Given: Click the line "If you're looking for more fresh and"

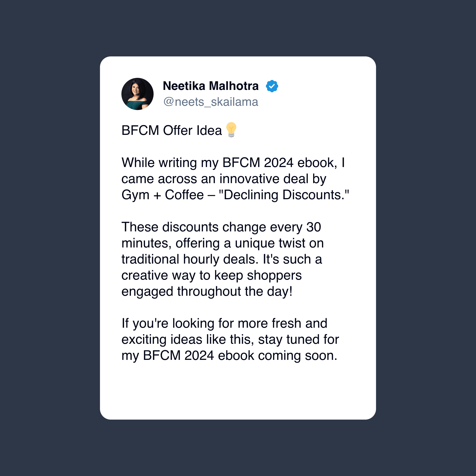Looking at the screenshot, I should pos(224,323).
